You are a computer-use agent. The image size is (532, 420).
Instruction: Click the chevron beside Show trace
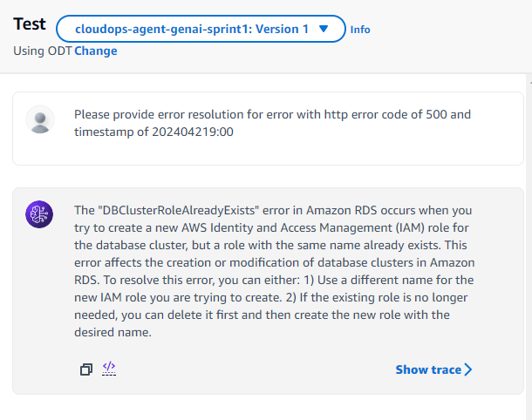(468, 369)
